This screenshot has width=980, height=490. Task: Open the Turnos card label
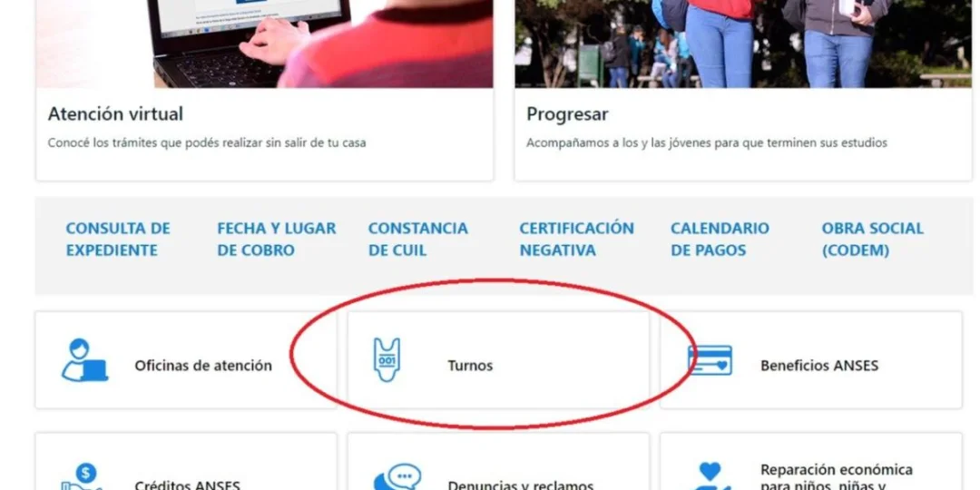470,366
